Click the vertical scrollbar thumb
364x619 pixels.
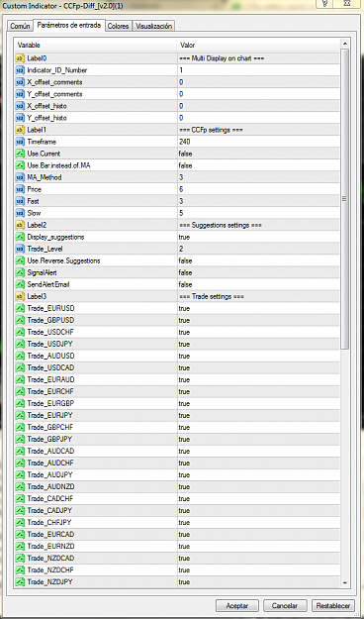344,199
